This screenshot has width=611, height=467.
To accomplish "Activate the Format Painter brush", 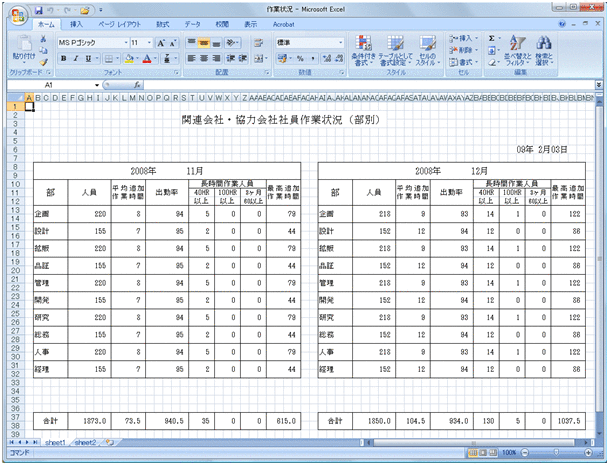I will pyautogui.click(x=44, y=62).
